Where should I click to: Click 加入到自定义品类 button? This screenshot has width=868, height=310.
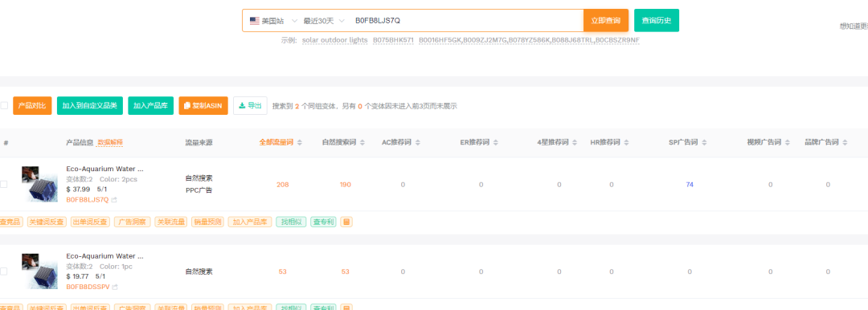point(90,105)
